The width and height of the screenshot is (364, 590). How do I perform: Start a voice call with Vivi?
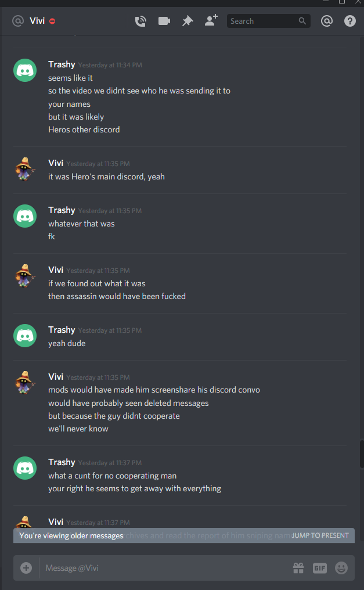point(140,21)
